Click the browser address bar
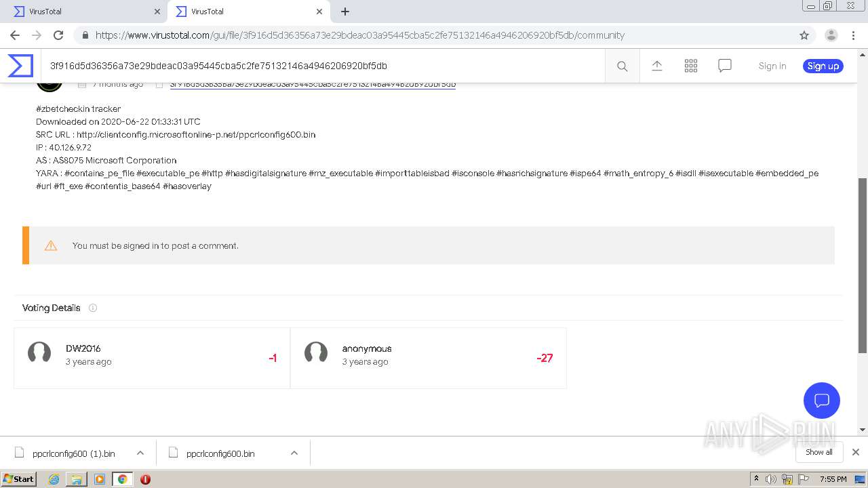 click(x=434, y=35)
